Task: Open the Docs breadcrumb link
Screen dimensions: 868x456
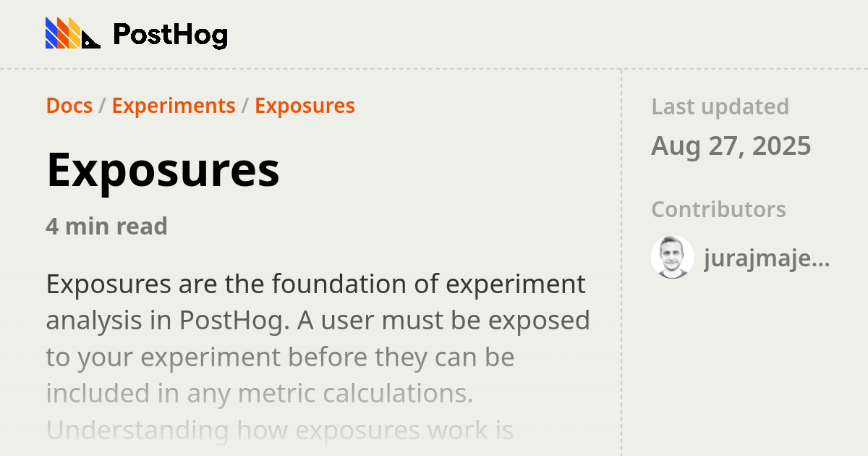Action: (69, 106)
